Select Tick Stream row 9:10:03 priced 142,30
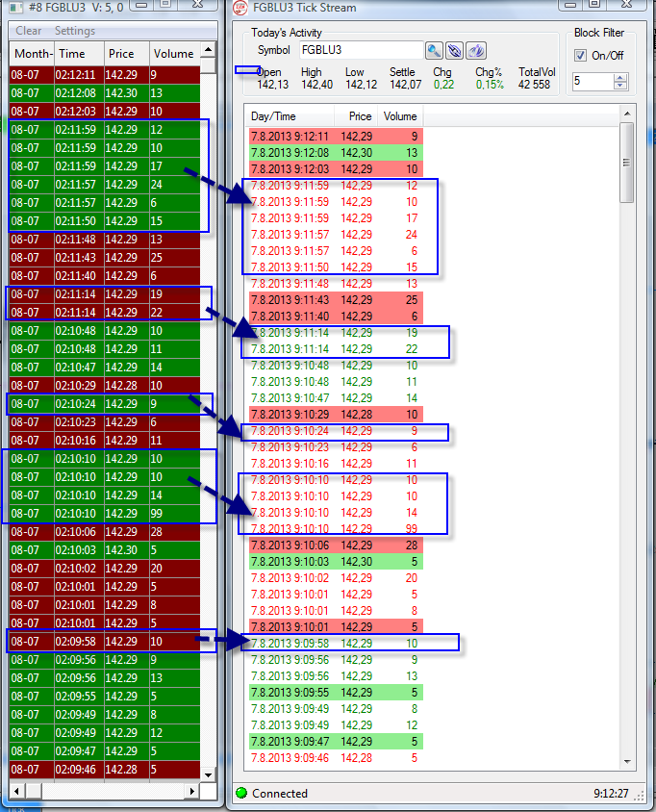The width and height of the screenshot is (656, 812). coord(336,562)
